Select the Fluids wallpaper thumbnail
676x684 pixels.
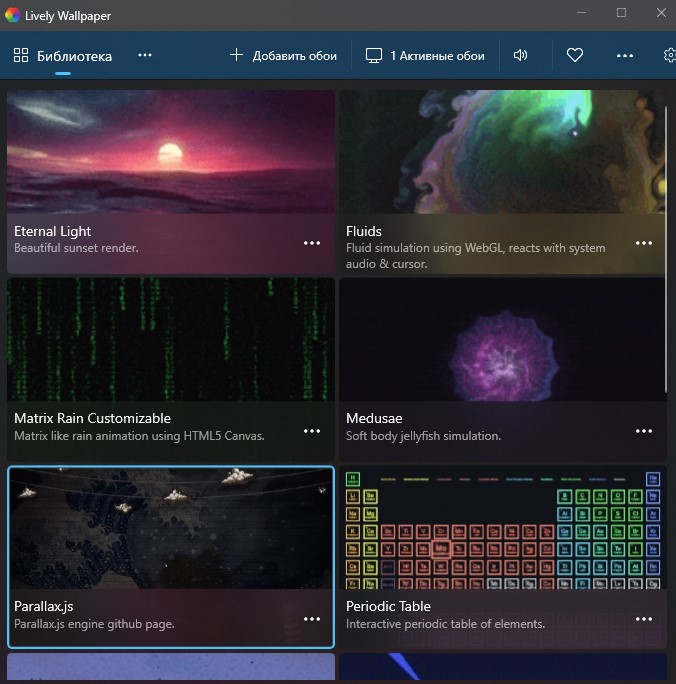pyautogui.click(x=503, y=152)
